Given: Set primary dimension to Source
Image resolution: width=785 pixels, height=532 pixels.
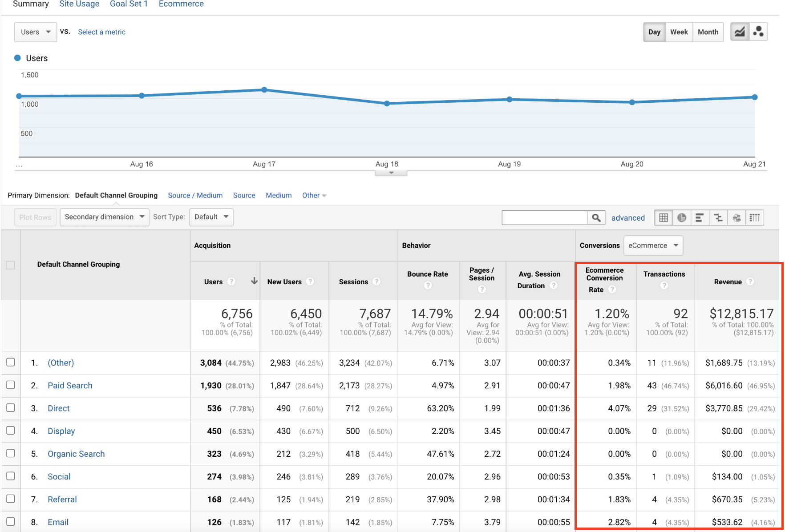Looking at the screenshot, I should click(x=244, y=195).
